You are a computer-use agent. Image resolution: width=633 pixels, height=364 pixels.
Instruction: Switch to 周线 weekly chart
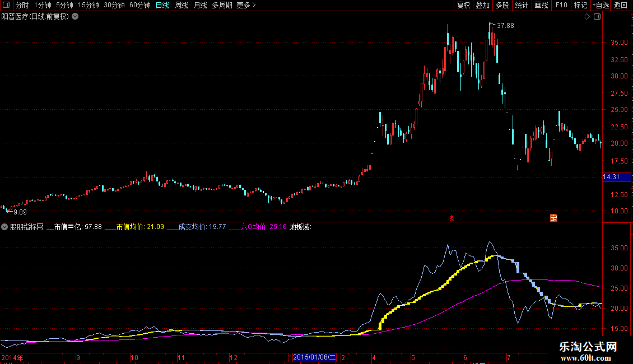coord(181,5)
